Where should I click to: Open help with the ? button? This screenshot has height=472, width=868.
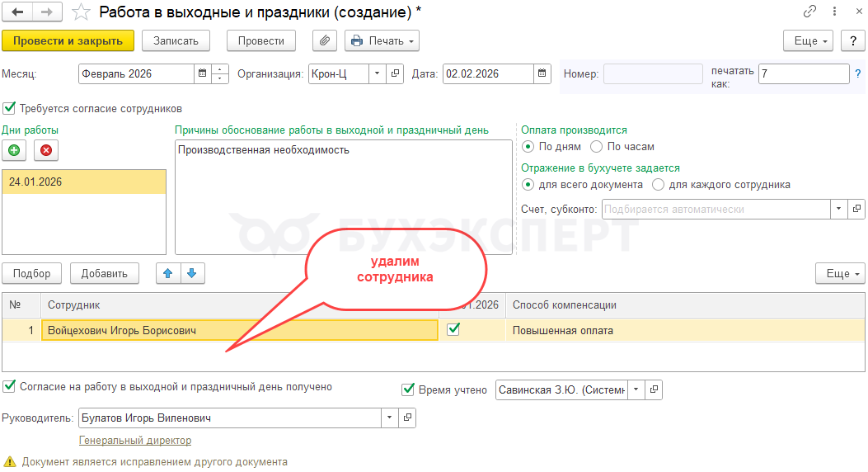(853, 40)
